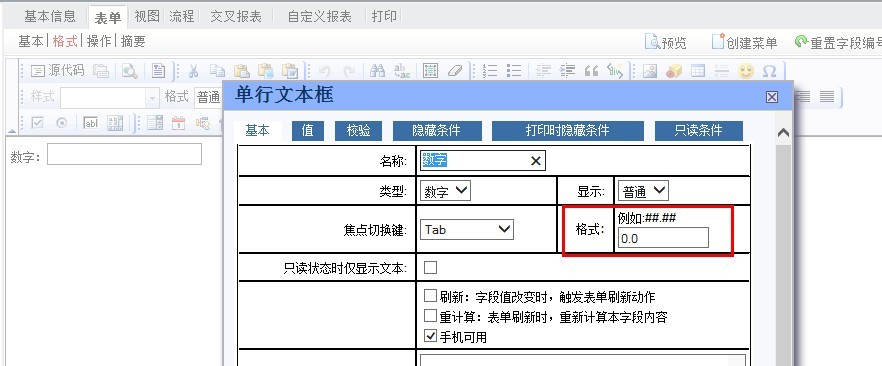Viewport: 882px width, 366px height.
Task: Insert a horizontal line icon
Action: point(722,71)
